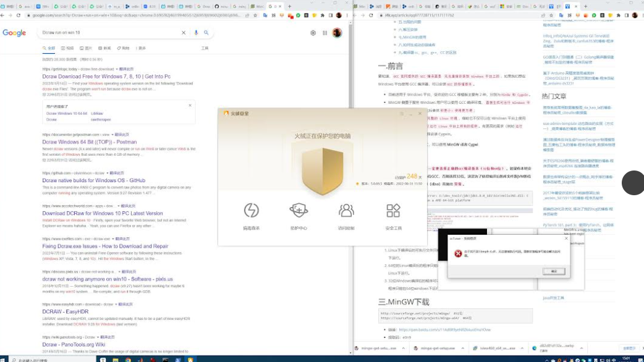Open Fixing Dcraw.exe Issues result

[x=105, y=246]
